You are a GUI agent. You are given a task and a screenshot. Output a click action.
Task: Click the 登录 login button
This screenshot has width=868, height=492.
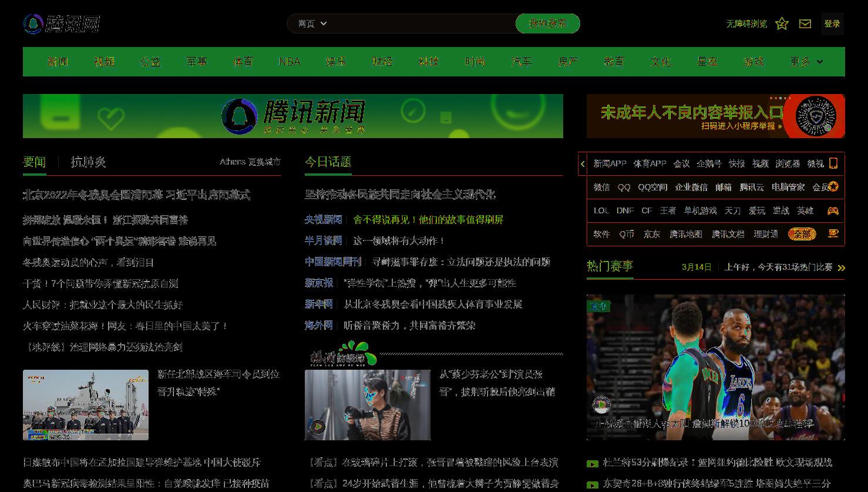tap(832, 24)
